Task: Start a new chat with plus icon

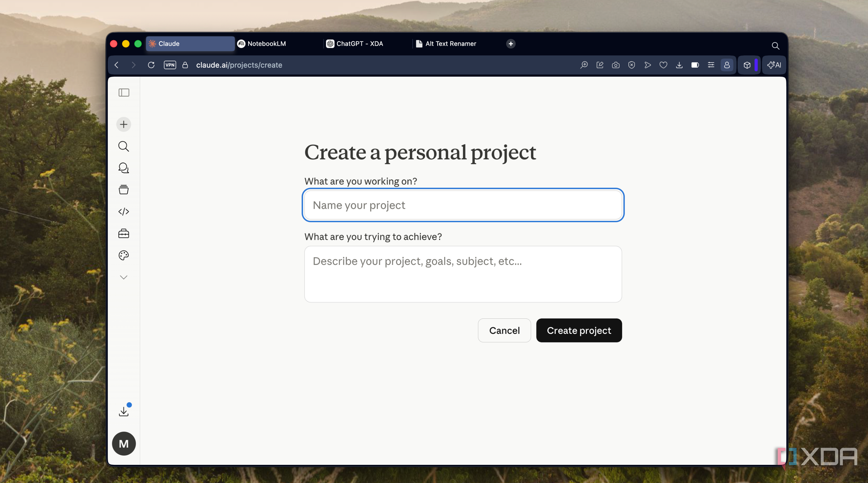Action: click(124, 124)
